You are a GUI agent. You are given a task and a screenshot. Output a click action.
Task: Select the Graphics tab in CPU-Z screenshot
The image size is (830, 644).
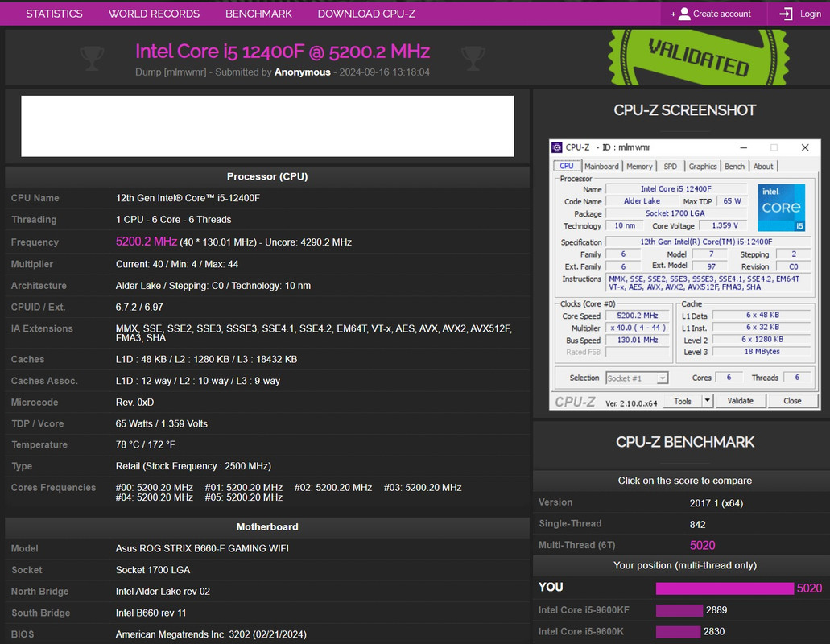(x=703, y=166)
